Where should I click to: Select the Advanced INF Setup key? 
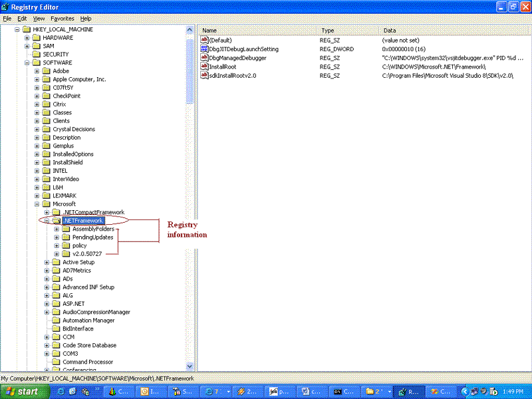88,287
